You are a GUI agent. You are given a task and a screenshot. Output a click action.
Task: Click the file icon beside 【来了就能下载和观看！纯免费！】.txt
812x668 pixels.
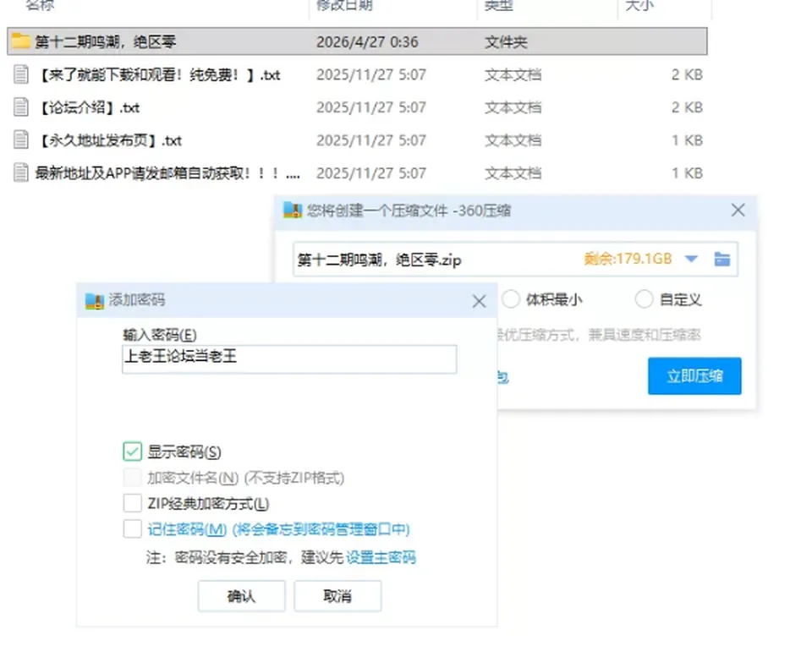click(x=20, y=74)
